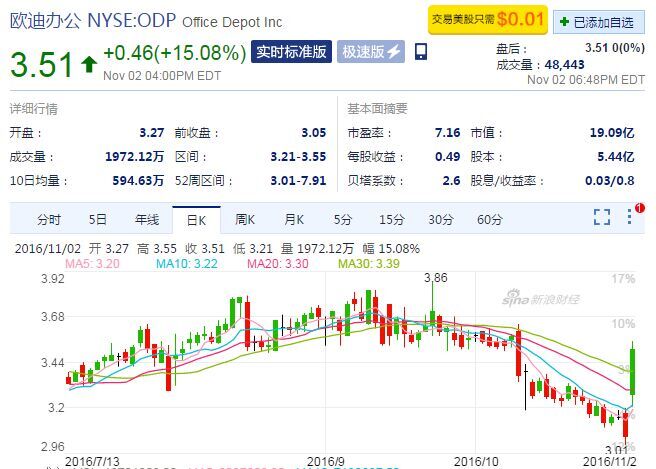
Task: Click the 市值 value 19.09亿
Action: [612, 133]
